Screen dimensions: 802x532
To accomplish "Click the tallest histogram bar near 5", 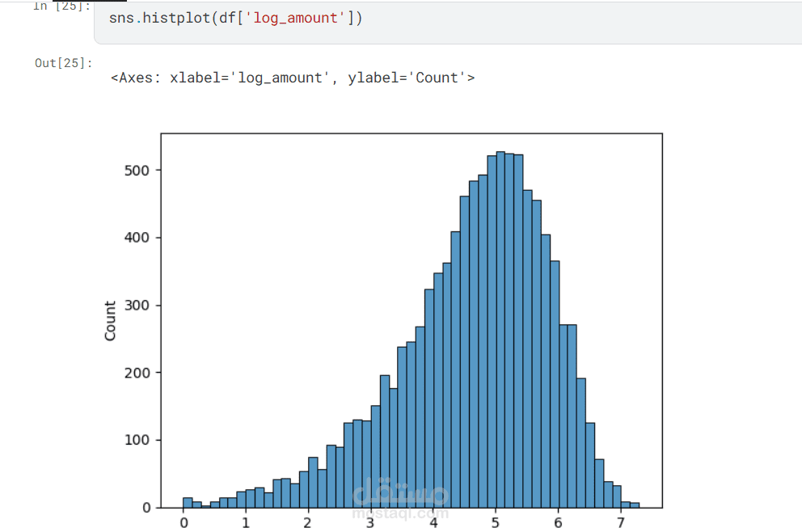I will tap(500, 329).
